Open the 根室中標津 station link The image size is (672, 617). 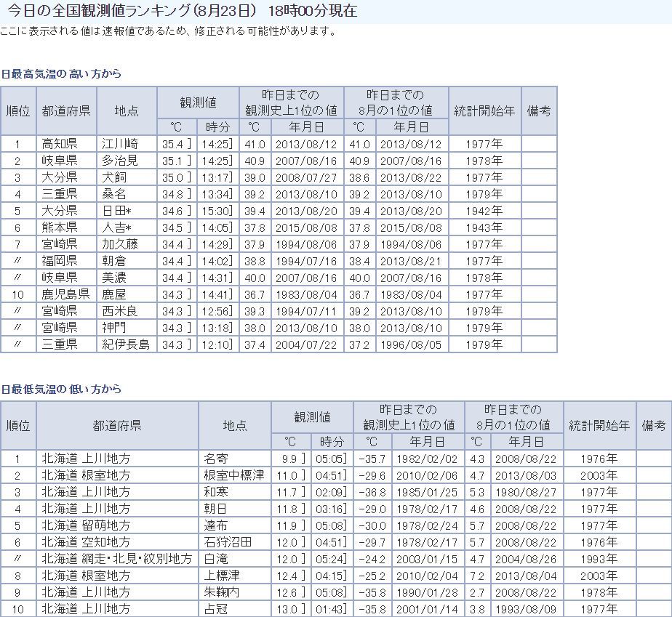coord(233,475)
